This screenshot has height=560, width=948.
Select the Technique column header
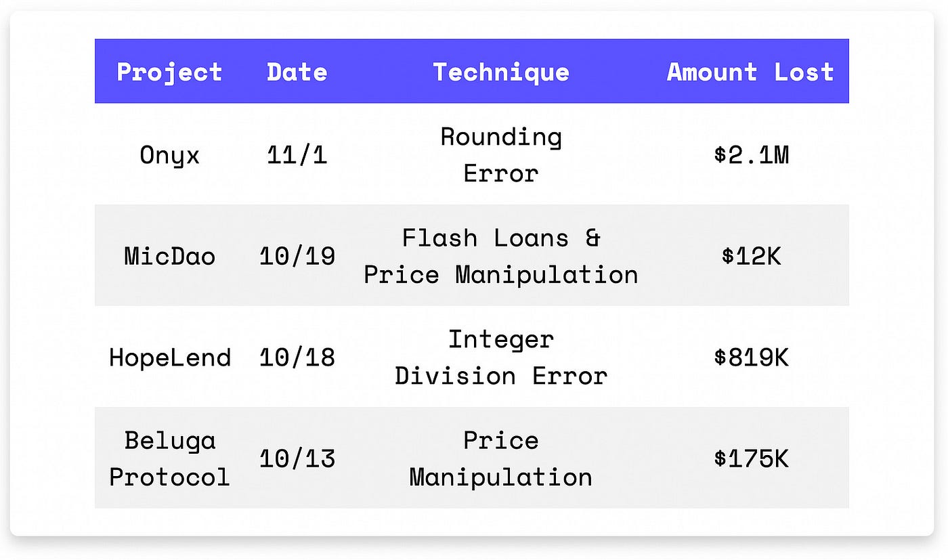501,72
